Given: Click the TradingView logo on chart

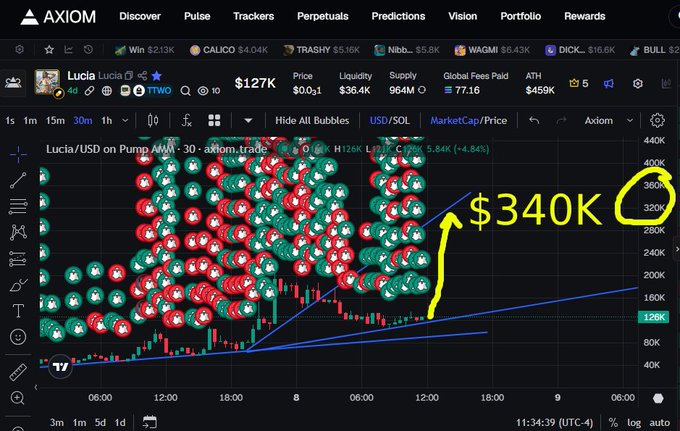Looking at the screenshot, I should (60, 367).
